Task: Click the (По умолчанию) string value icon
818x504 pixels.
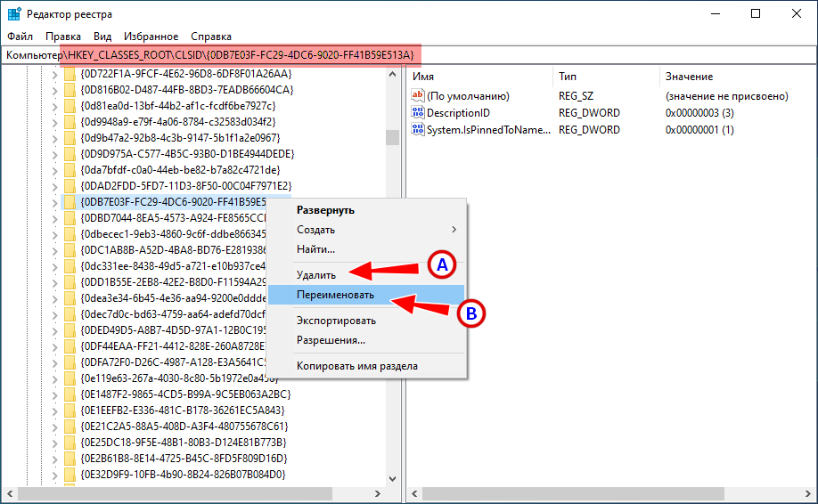Action: coord(419,96)
